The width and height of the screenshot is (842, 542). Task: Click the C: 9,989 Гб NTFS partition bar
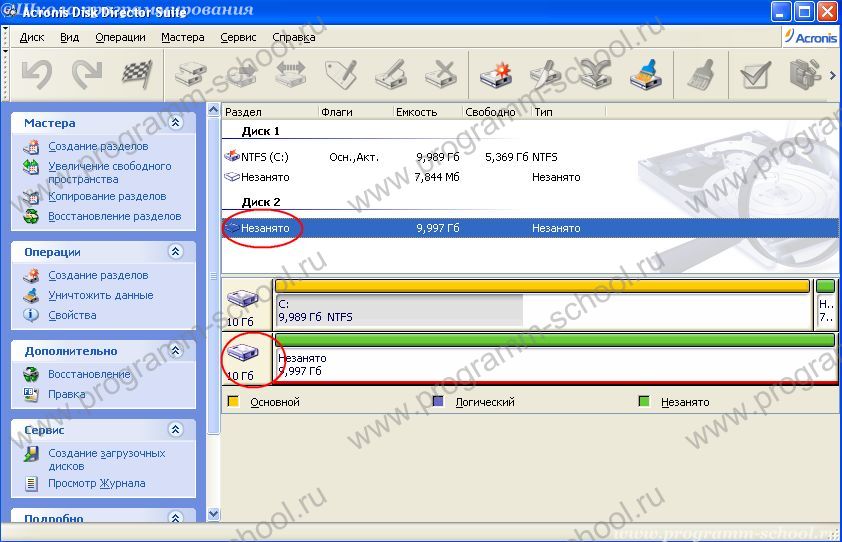542,304
